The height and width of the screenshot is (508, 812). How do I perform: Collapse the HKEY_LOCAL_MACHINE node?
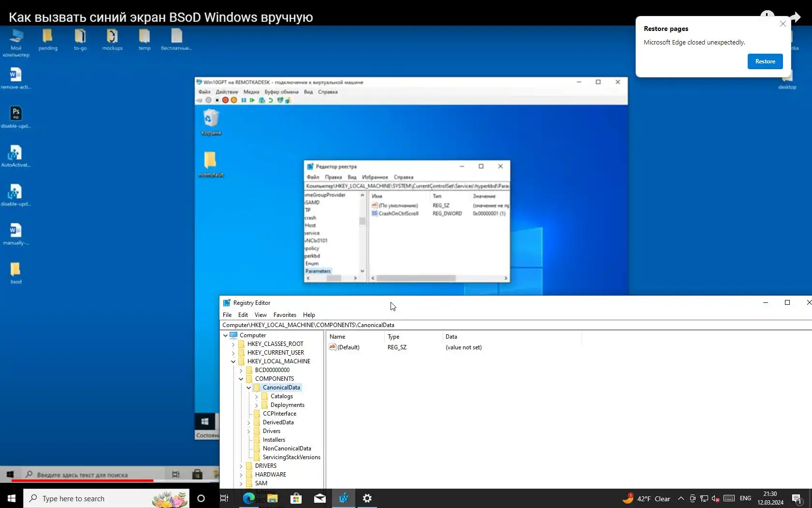tap(233, 361)
